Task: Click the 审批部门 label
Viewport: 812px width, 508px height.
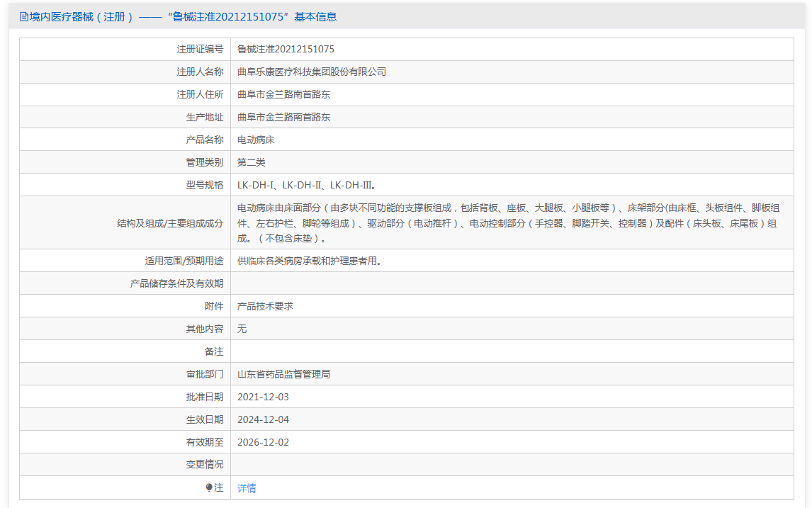Action: click(x=205, y=374)
